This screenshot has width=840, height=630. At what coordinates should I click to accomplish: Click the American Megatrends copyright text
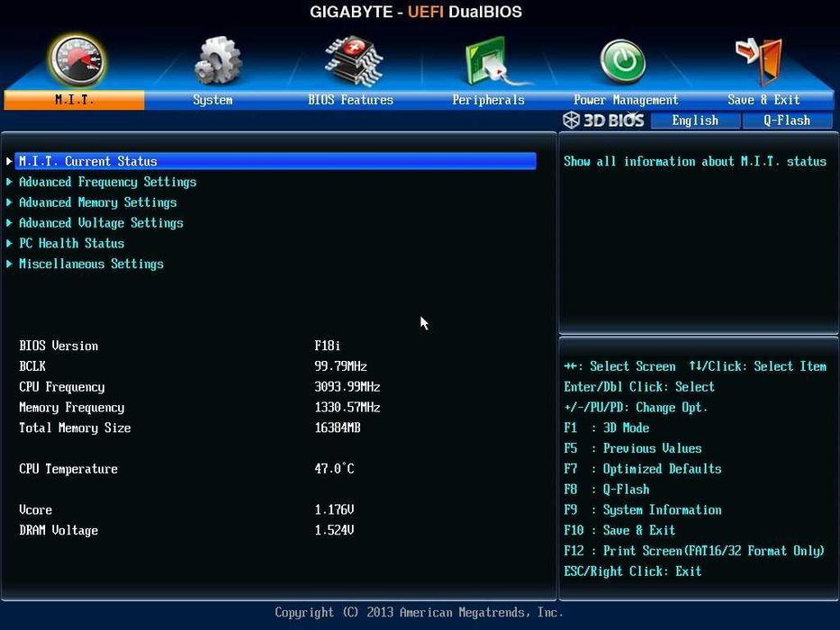pyautogui.click(x=419, y=612)
